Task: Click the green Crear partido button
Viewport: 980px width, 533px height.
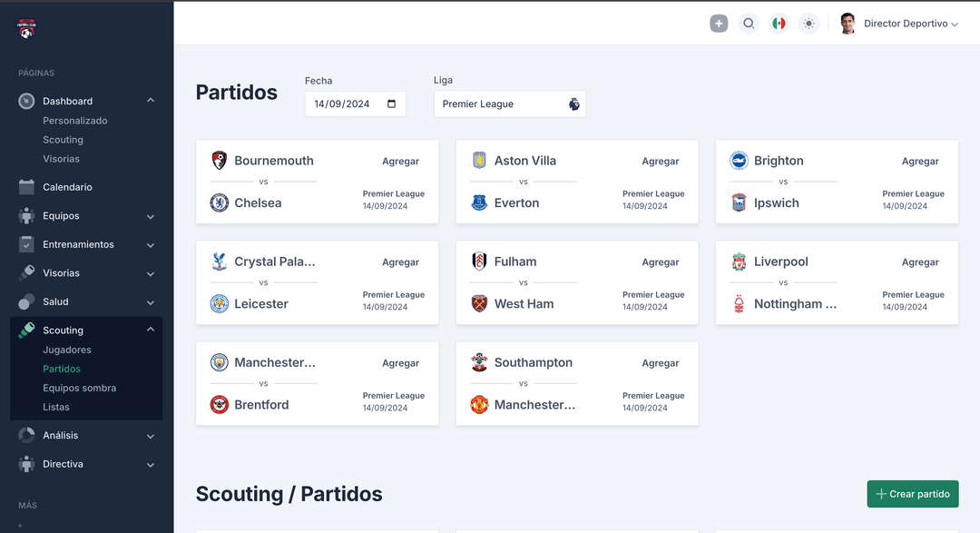Action: (912, 494)
